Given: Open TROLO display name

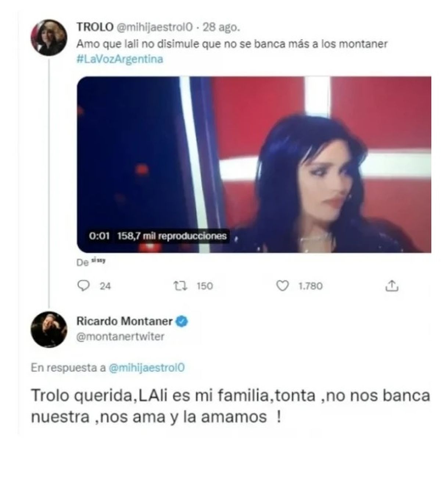Looking at the screenshot, I should coord(95,27).
